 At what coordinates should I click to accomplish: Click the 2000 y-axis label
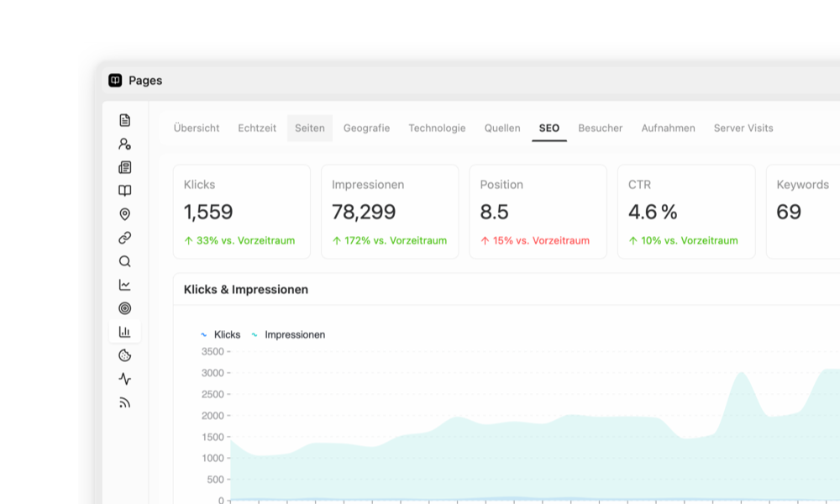[x=213, y=416]
